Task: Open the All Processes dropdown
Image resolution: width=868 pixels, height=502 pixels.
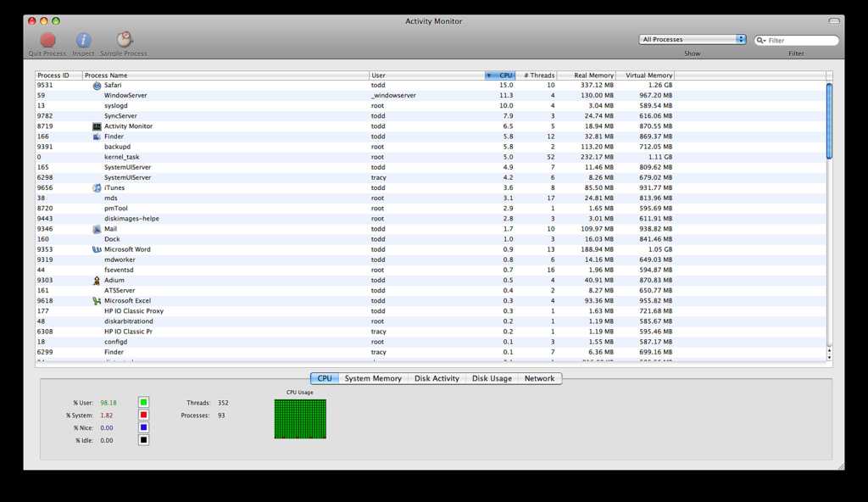Action: click(693, 39)
